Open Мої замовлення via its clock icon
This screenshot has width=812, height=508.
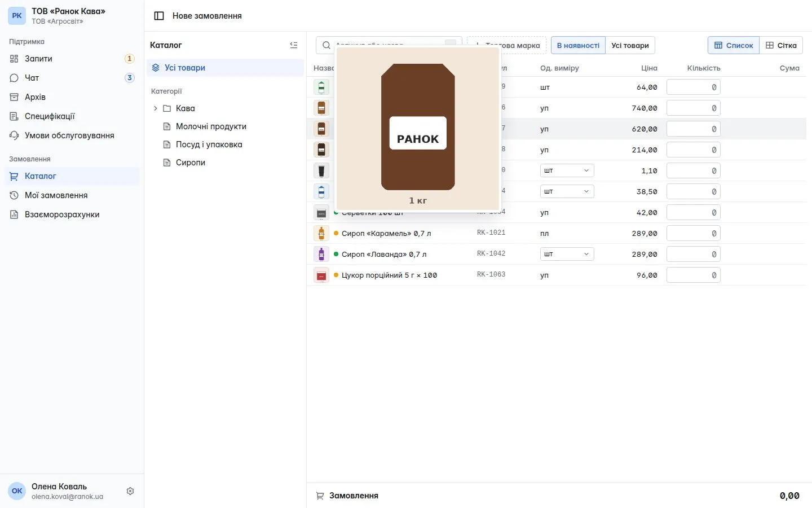tap(14, 195)
